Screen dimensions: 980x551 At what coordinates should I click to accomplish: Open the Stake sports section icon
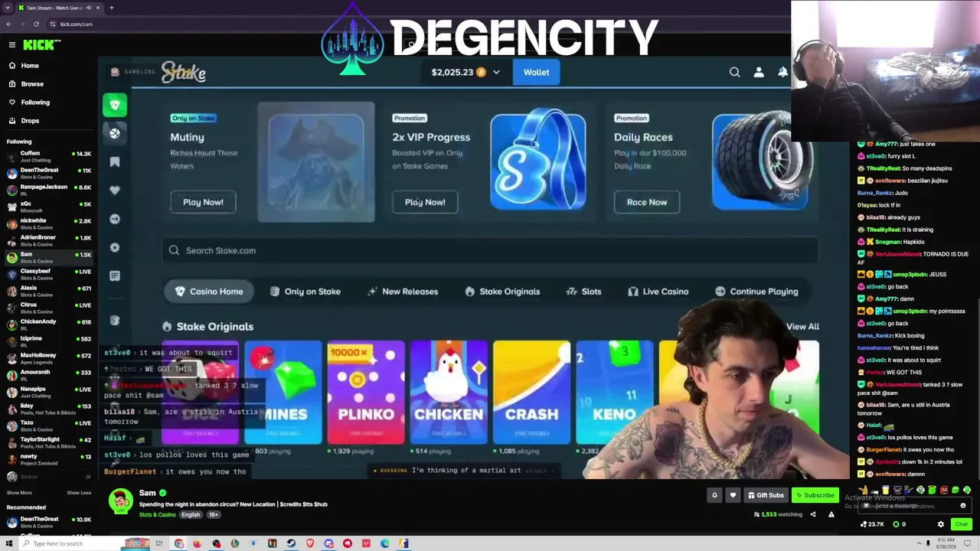[x=115, y=133]
